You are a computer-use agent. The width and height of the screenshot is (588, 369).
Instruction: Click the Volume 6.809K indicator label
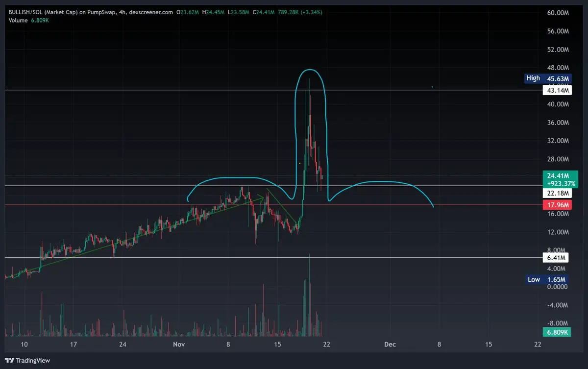pos(29,20)
